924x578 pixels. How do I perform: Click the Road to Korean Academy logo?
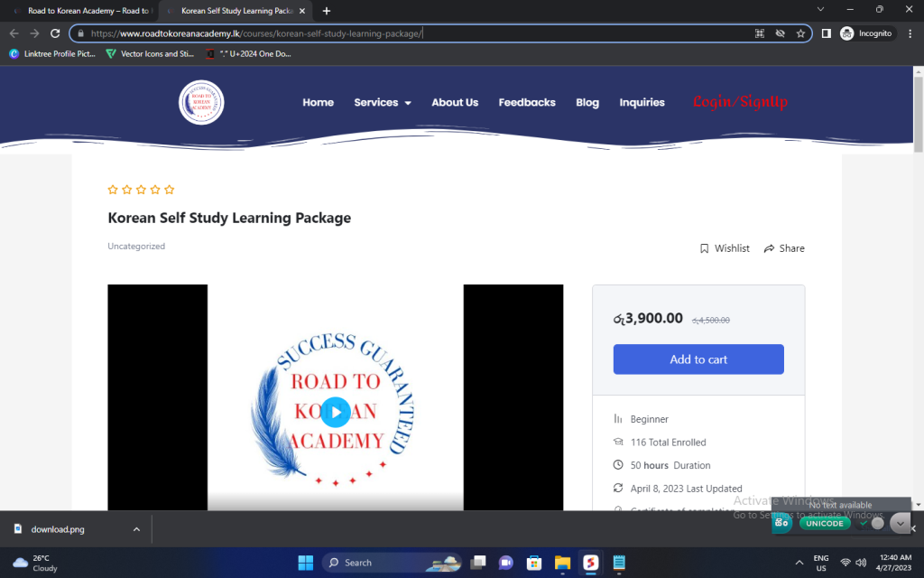201,103
